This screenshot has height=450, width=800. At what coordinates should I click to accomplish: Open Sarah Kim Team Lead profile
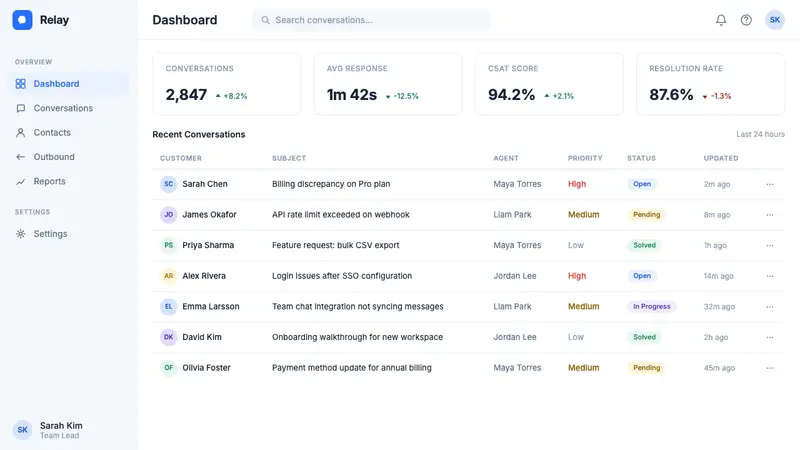pos(68,430)
